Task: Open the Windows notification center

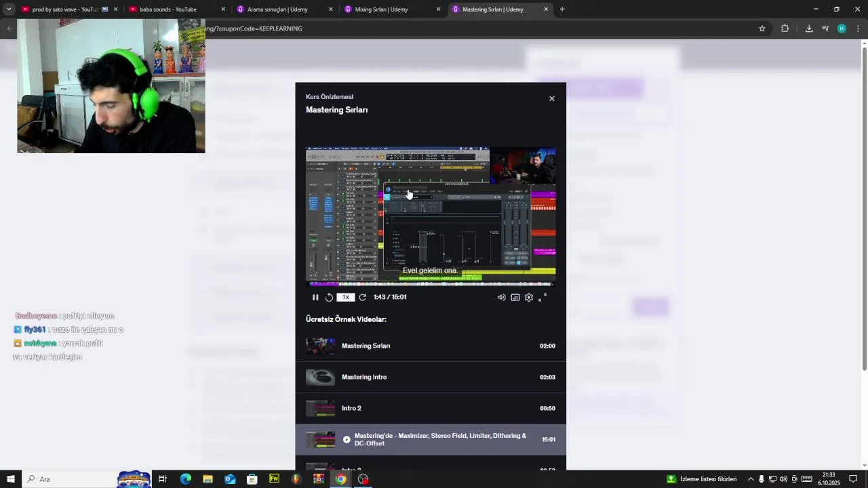Action: (x=853, y=479)
